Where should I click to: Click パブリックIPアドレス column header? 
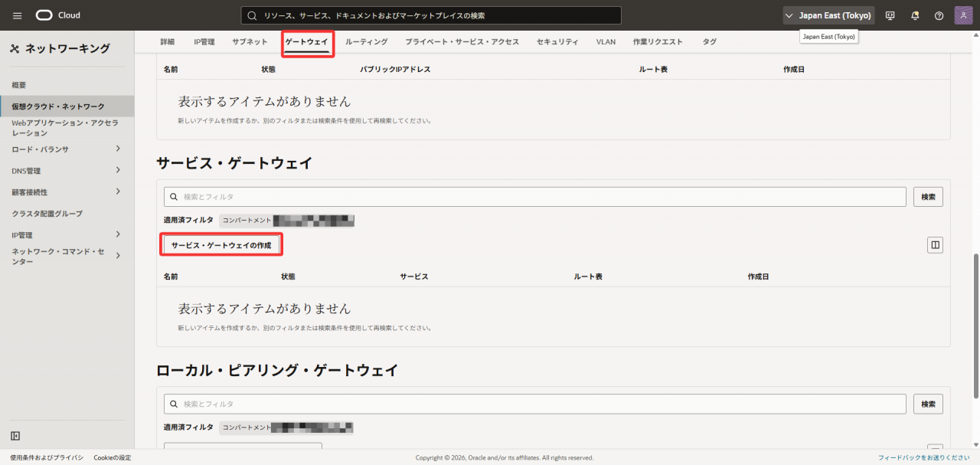(x=395, y=70)
